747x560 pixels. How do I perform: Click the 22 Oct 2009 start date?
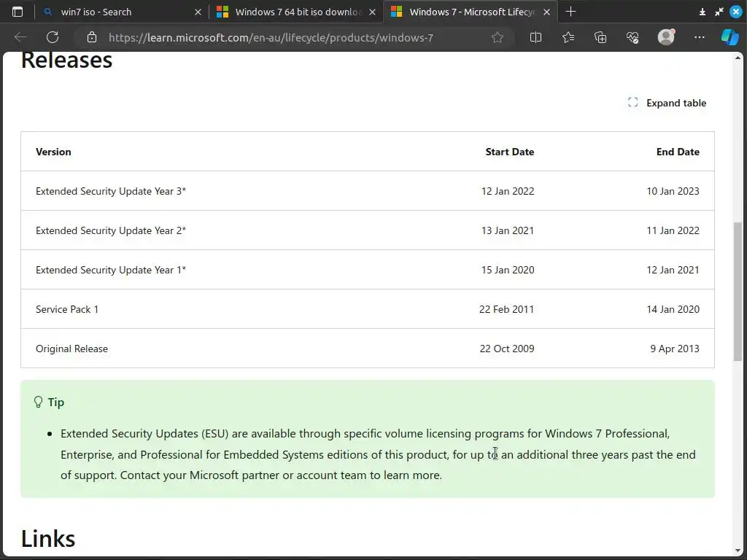(507, 349)
